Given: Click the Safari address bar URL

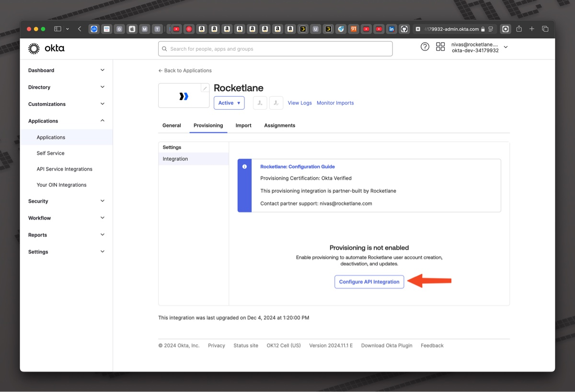Looking at the screenshot, I should tap(452, 29).
